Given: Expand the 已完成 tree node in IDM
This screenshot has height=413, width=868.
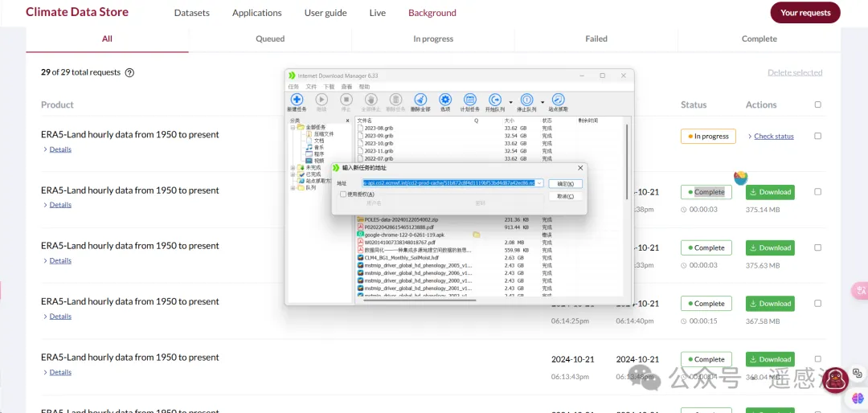Looking at the screenshot, I should pyautogui.click(x=293, y=174).
